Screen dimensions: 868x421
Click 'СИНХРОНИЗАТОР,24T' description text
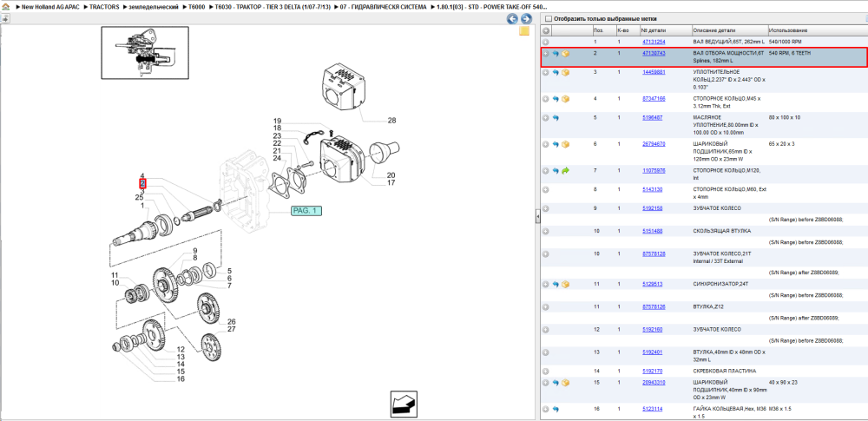[720, 284]
